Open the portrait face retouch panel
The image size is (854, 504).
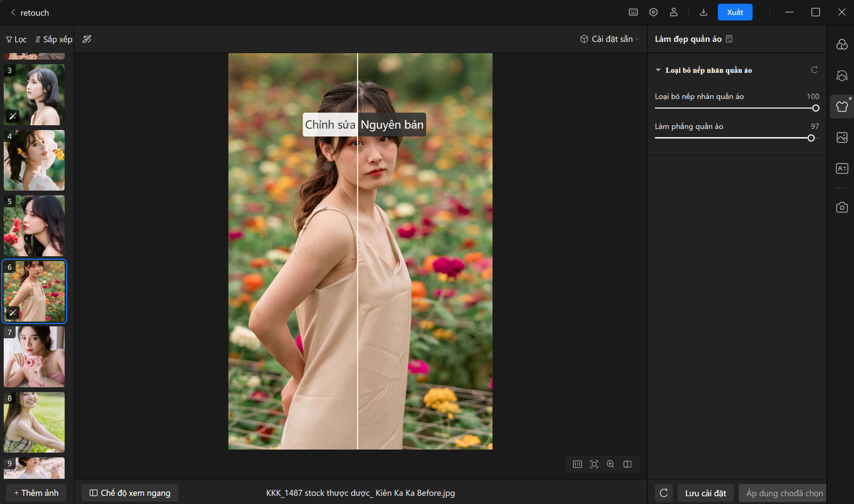(x=842, y=75)
